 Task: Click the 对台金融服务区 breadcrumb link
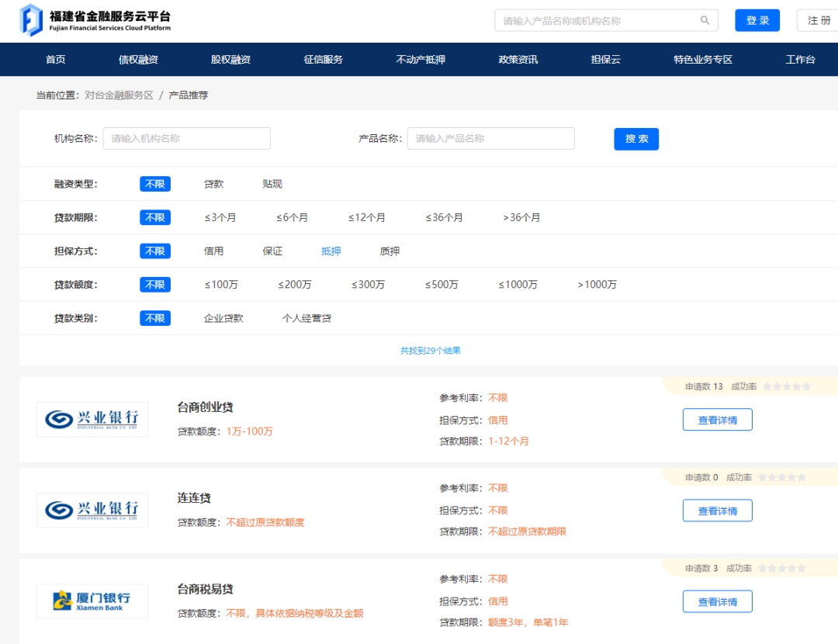(x=119, y=95)
